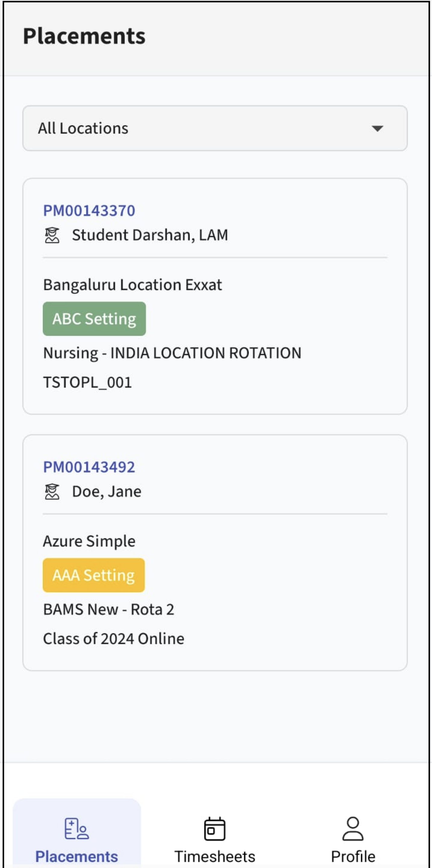Switch to the Timesheets tab label
Viewport: 432px width, 868px height.
pos(214,856)
